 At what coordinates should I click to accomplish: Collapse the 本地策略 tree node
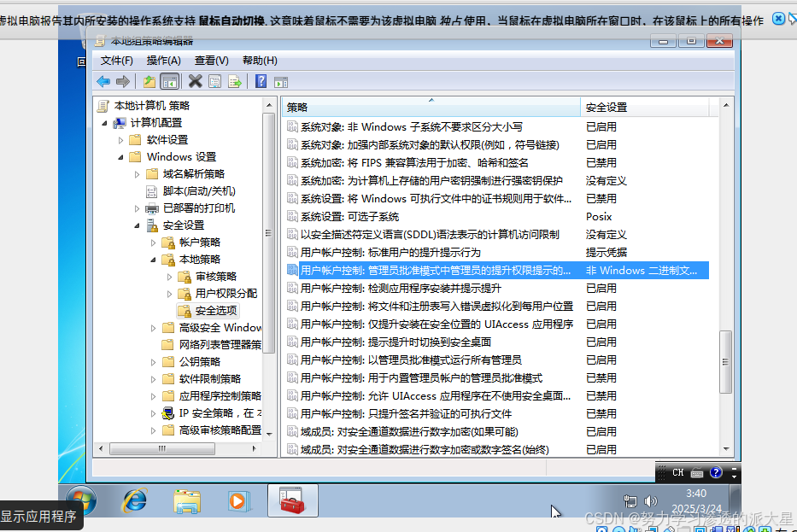(x=154, y=260)
